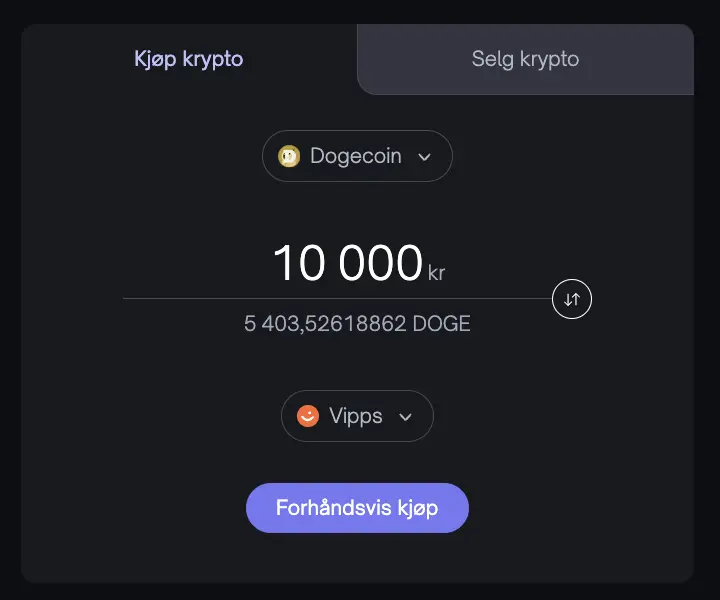Expand the chevron next to Dogecoin

click(x=424, y=157)
